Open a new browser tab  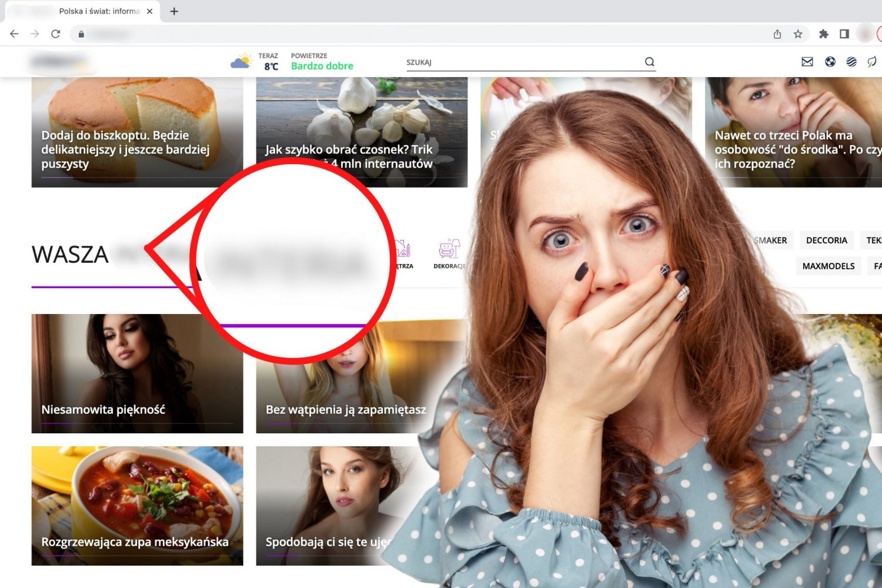tap(174, 11)
